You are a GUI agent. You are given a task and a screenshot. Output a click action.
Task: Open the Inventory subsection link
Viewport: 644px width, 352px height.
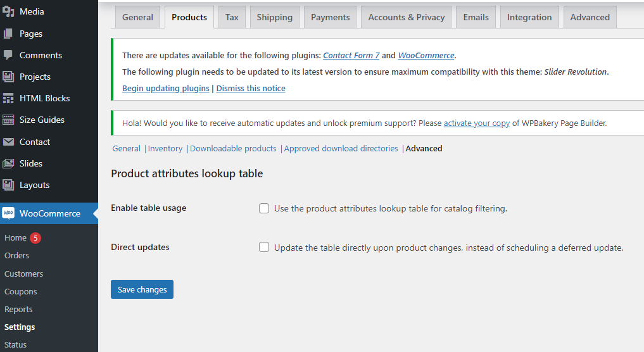[x=165, y=148]
